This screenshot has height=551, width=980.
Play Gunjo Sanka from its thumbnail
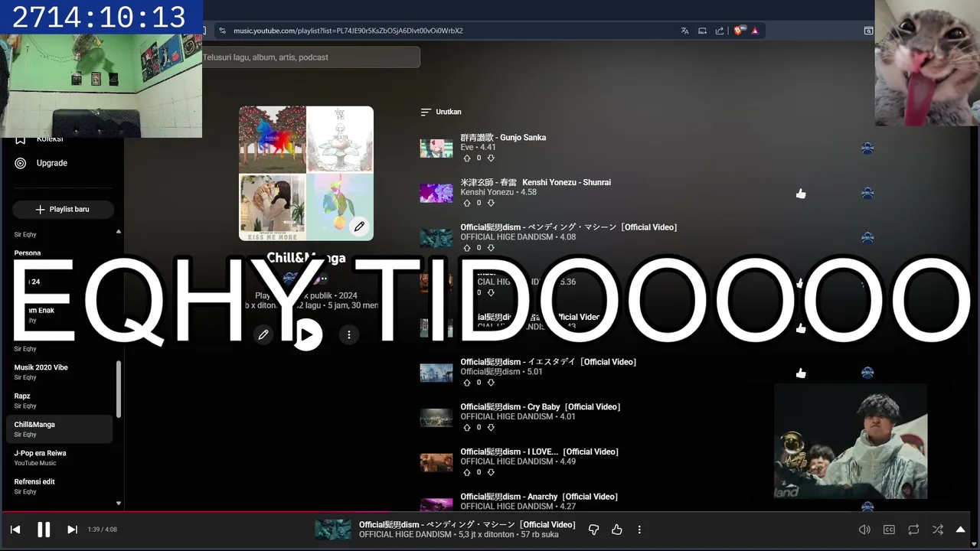[436, 148]
